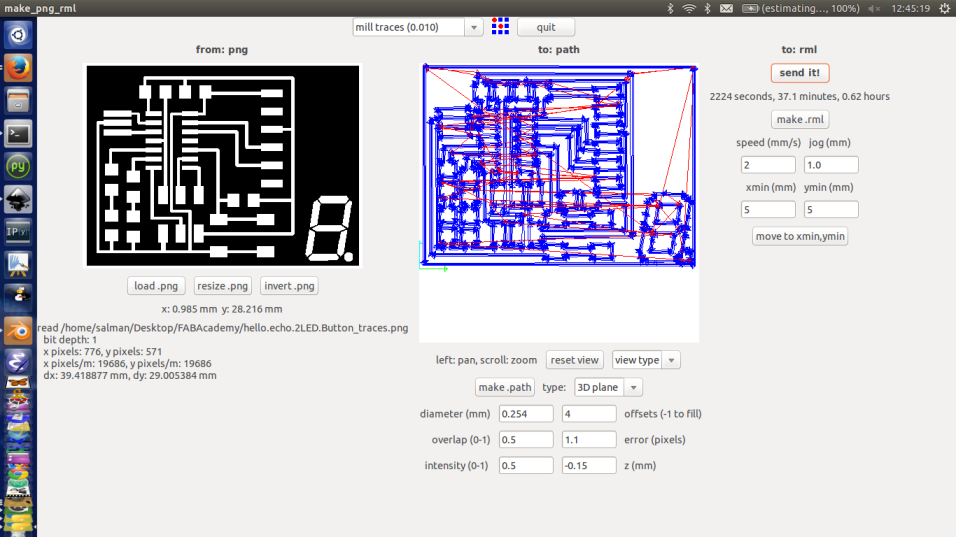
Task: Click move to xmin,ymin button
Action: [800, 236]
